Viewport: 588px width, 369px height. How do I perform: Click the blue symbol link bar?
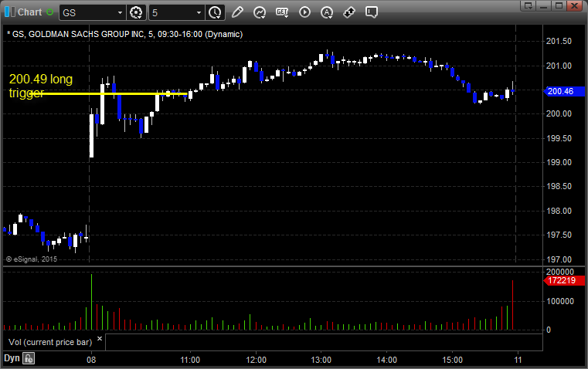(7, 12)
